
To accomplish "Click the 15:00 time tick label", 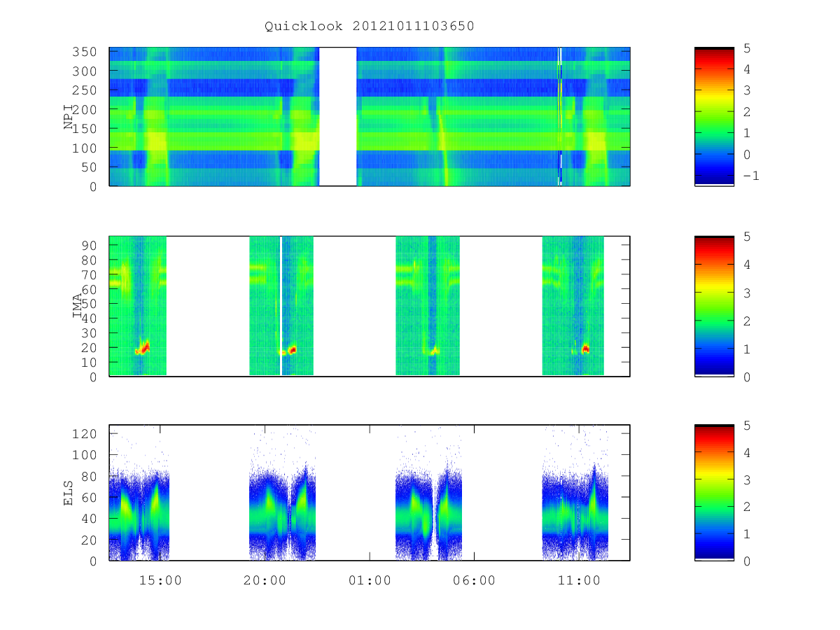I will point(160,580).
